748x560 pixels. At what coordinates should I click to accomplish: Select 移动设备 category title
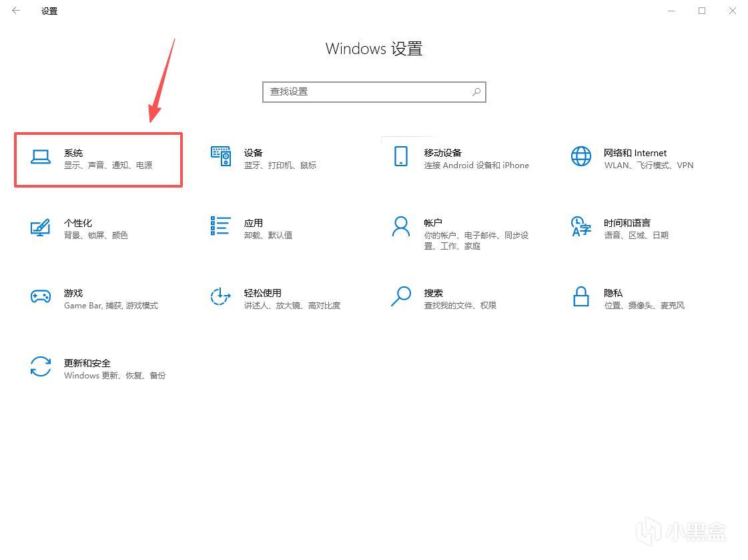[442, 153]
